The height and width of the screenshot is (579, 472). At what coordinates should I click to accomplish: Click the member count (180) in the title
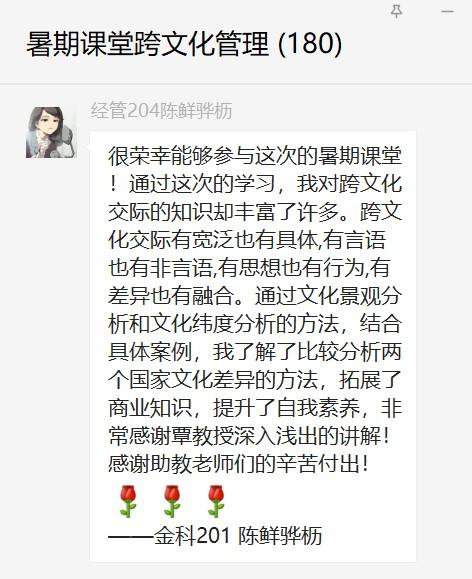310,44
